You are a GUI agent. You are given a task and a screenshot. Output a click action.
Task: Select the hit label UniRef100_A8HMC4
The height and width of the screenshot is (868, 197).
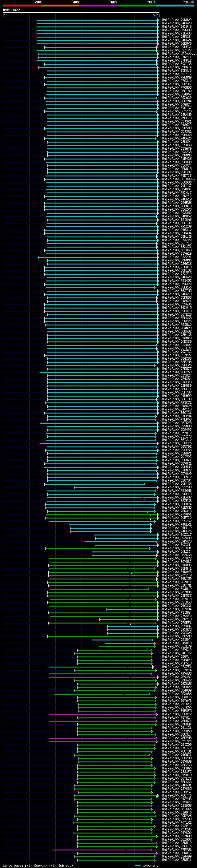pos(177,504)
